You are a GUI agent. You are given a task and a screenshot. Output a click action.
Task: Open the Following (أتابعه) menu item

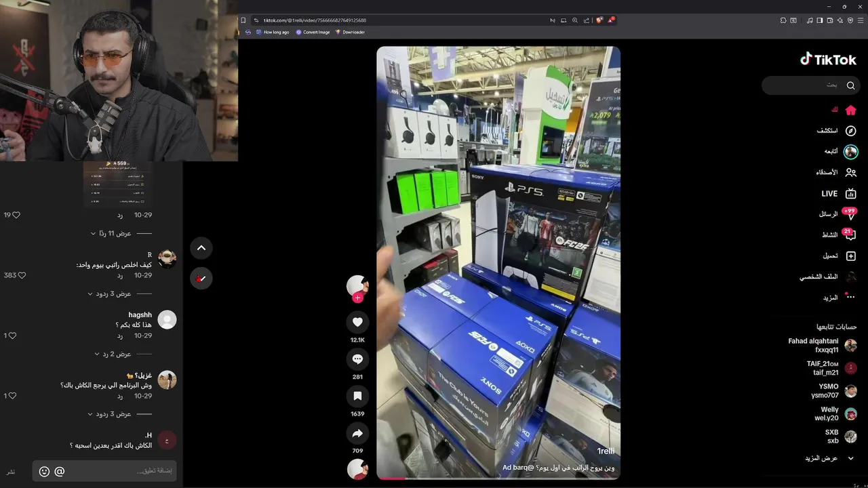[841, 151]
